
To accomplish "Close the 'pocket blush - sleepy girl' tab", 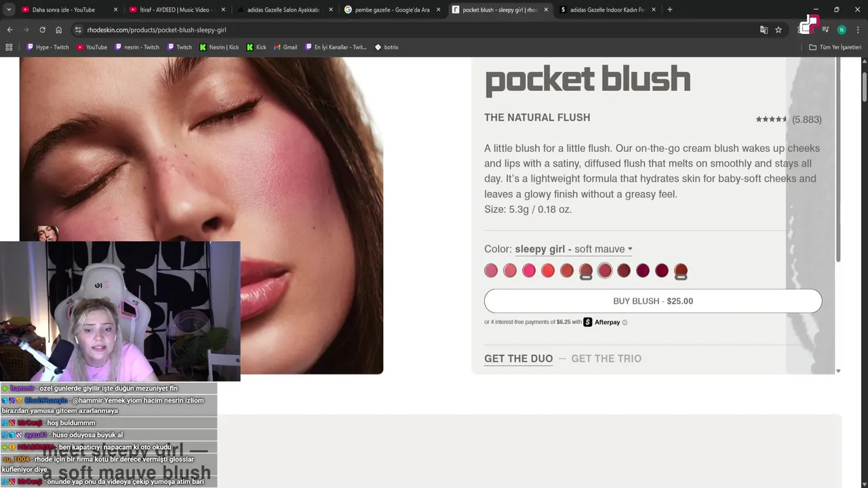I will click(546, 9).
